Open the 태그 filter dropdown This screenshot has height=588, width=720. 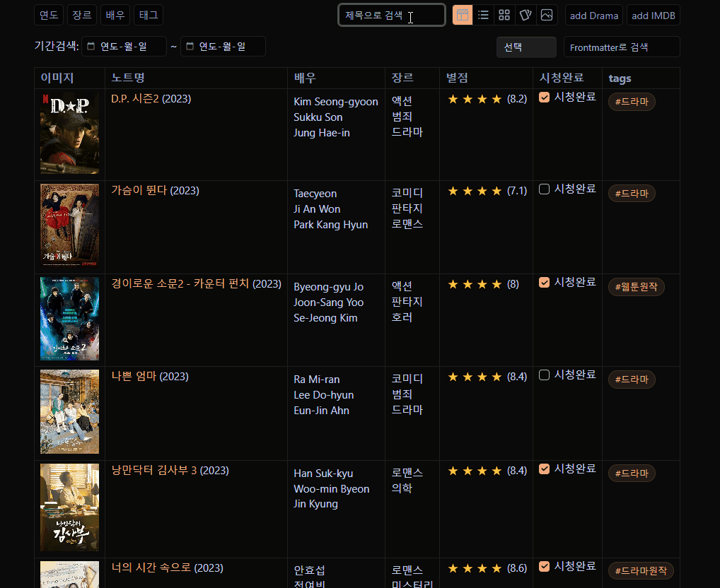(x=149, y=15)
